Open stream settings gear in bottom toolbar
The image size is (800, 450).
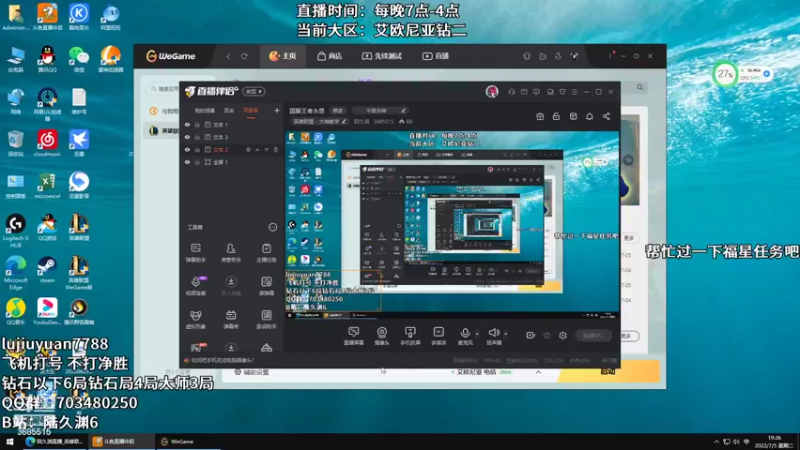(x=563, y=335)
